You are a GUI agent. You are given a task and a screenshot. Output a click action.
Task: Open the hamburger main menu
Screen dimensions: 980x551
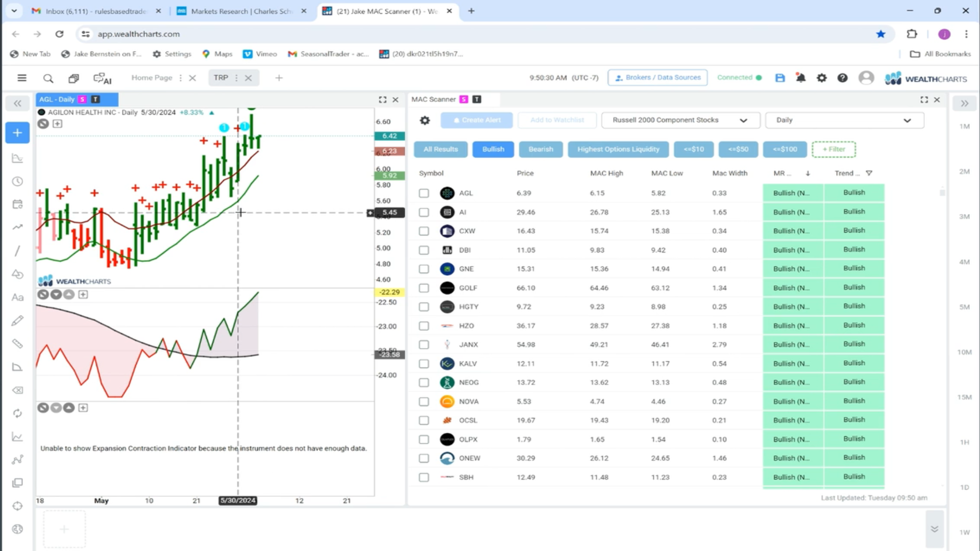pos(21,78)
